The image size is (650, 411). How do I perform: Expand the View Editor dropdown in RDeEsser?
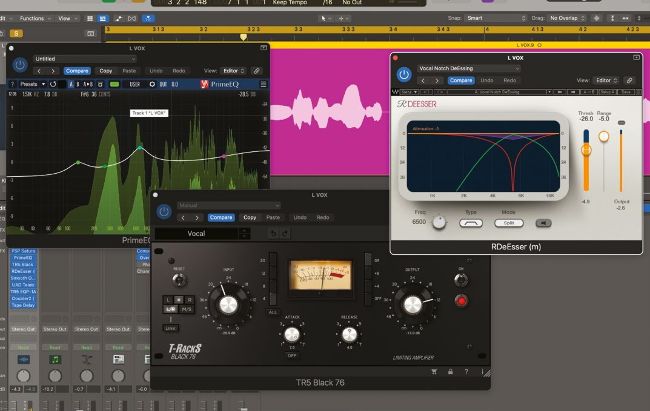click(605, 80)
